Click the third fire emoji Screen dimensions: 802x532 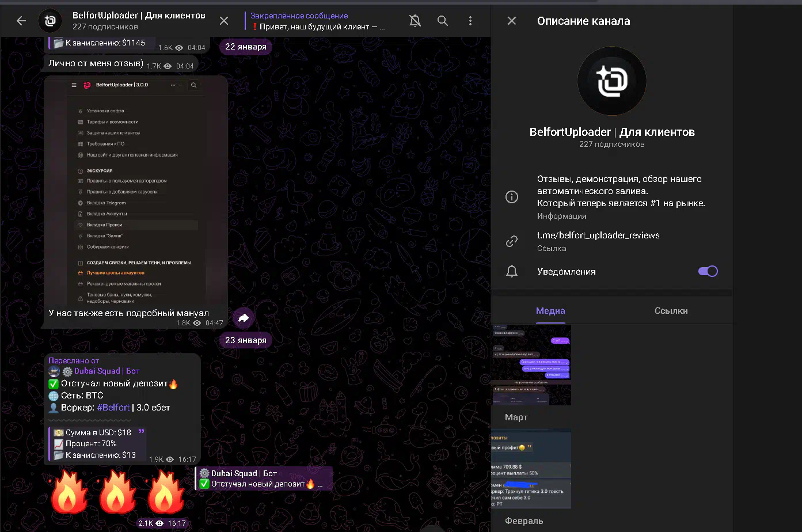pyautogui.click(x=166, y=491)
